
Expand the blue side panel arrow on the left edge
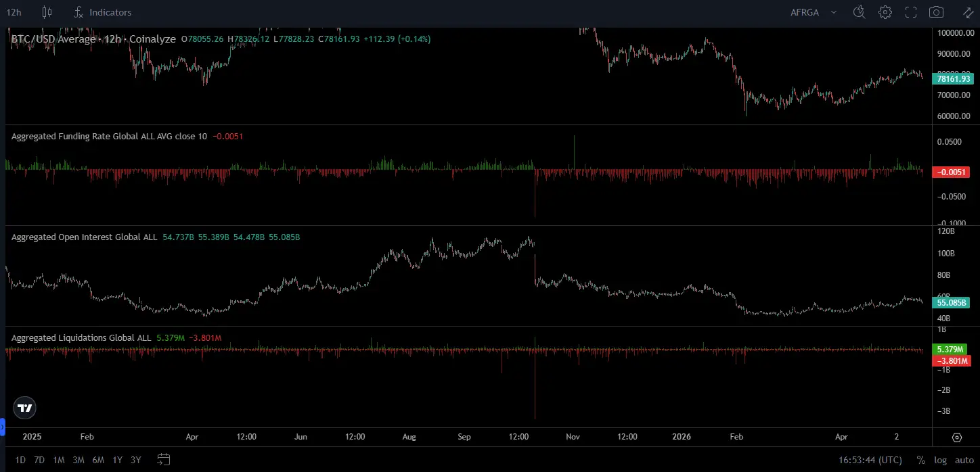tap(2, 427)
